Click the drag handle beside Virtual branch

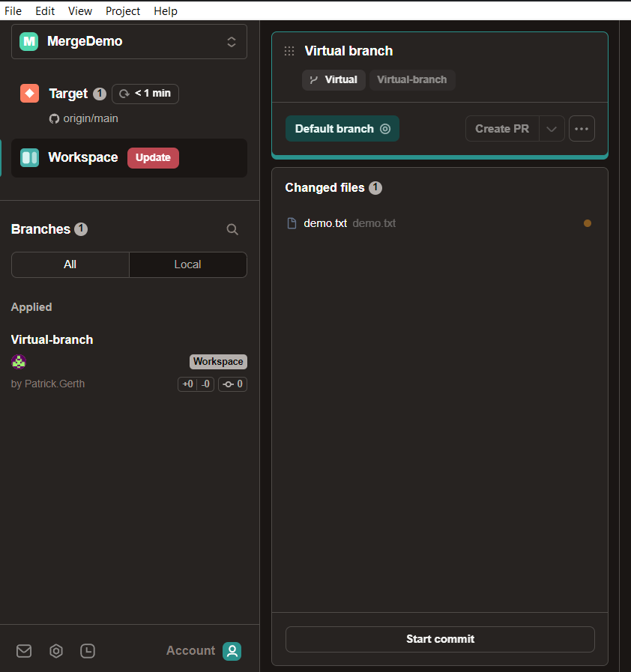coord(289,51)
